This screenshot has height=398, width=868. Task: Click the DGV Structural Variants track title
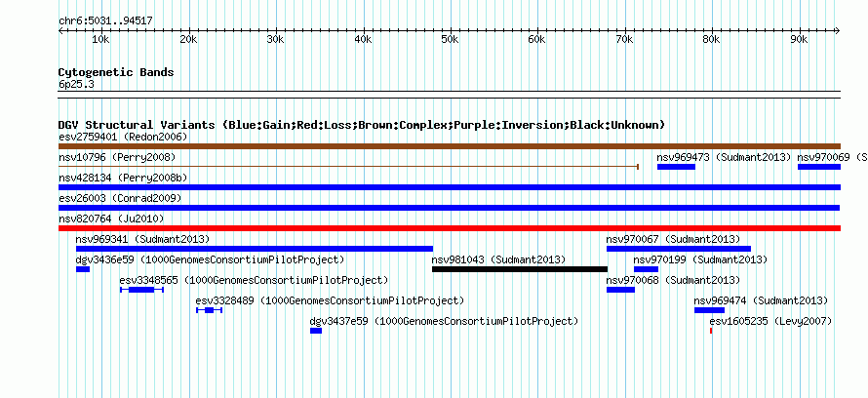[362, 125]
